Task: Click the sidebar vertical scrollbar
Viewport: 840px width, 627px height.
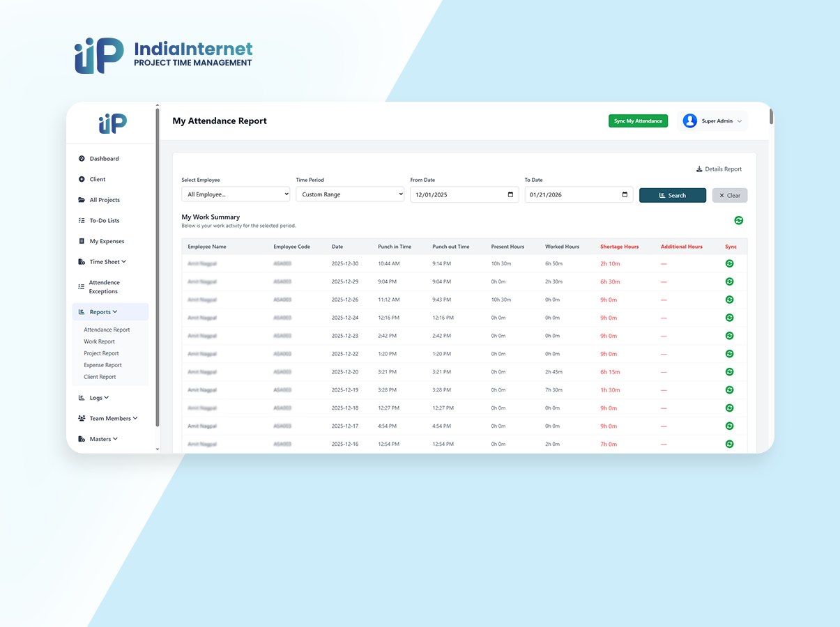Action: [x=158, y=265]
